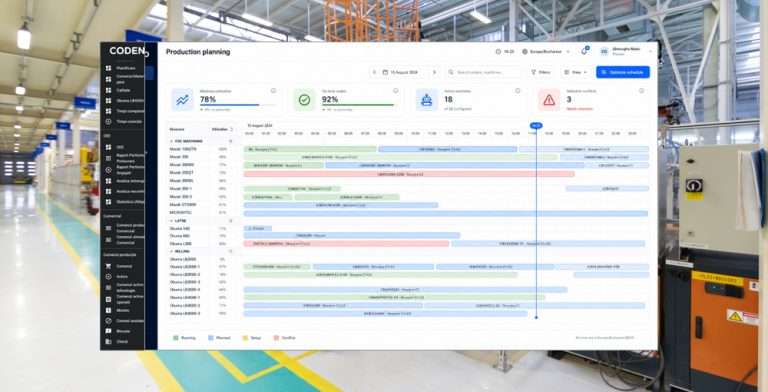
Task: Click info icon on active machines card
Action: 518,91
